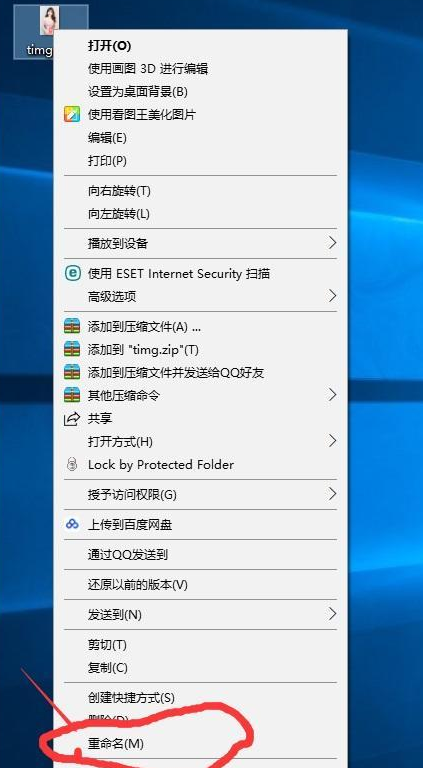Image resolution: width=423 pixels, height=768 pixels.
Task: Select 使用画图 3D 进行编辑
Action: (x=200, y=69)
